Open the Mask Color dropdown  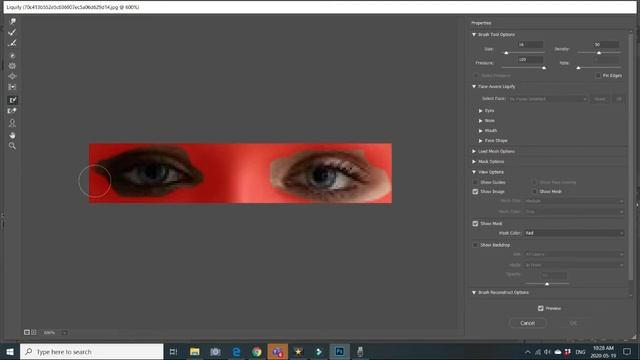pos(574,233)
